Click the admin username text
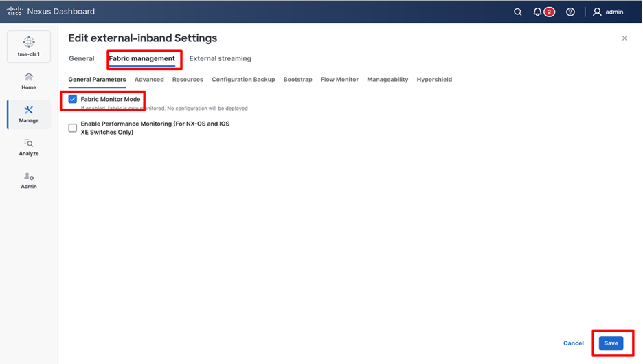 pyautogui.click(x=614, y=12)
